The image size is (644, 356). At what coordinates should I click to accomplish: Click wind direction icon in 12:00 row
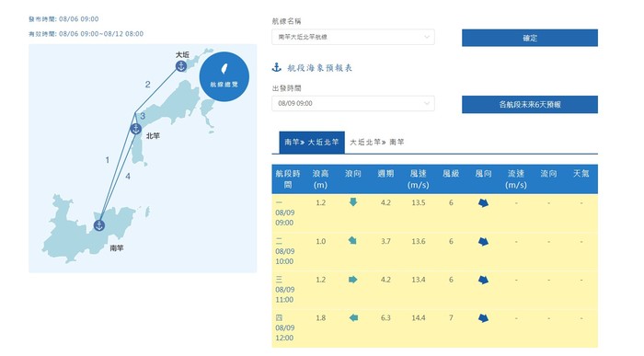pos(483,318)
